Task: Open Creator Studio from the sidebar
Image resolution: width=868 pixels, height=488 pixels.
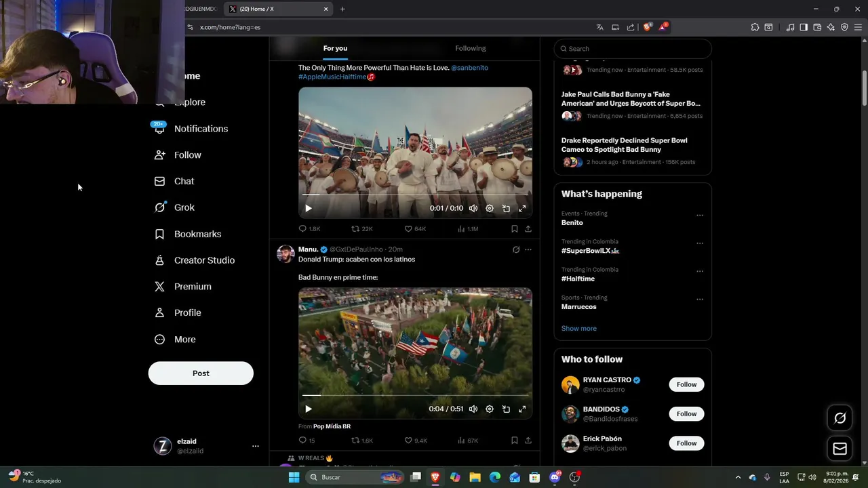Action: (x=195, y=260)
